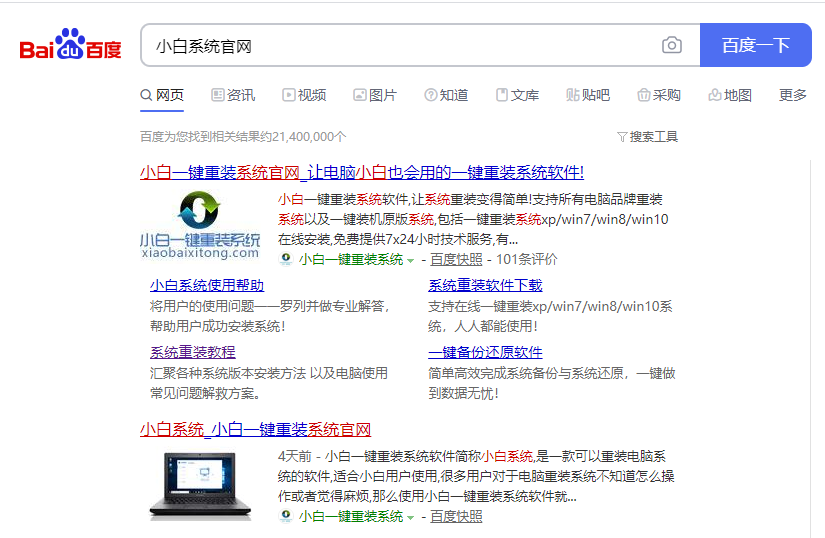Open result 小白系统_小白一键重装系统官网

pyautogui.click(x=256, y=429)
